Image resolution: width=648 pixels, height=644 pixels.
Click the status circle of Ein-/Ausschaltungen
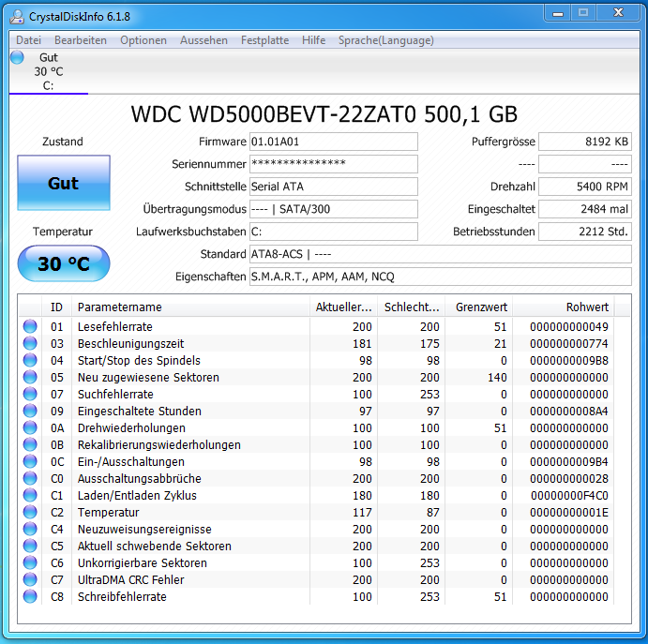30,461
